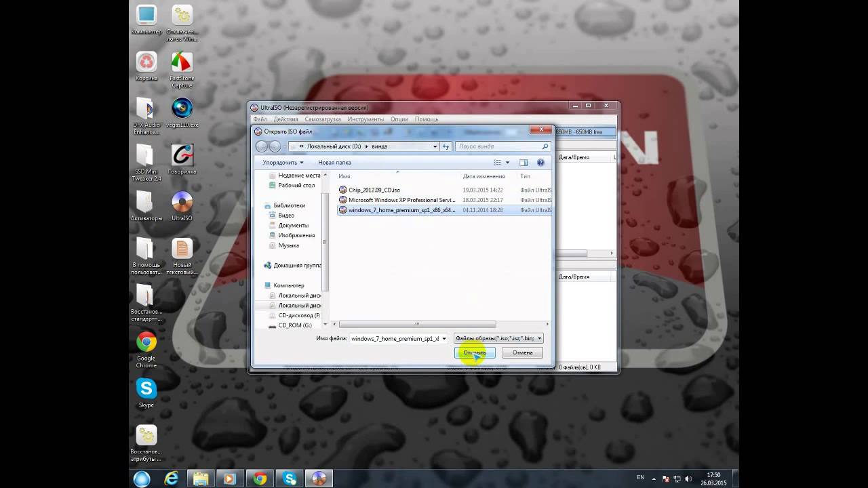Open Инструменты menu in UltraISO
Viewport: 868px width, 488px height.
click(366, 119)
